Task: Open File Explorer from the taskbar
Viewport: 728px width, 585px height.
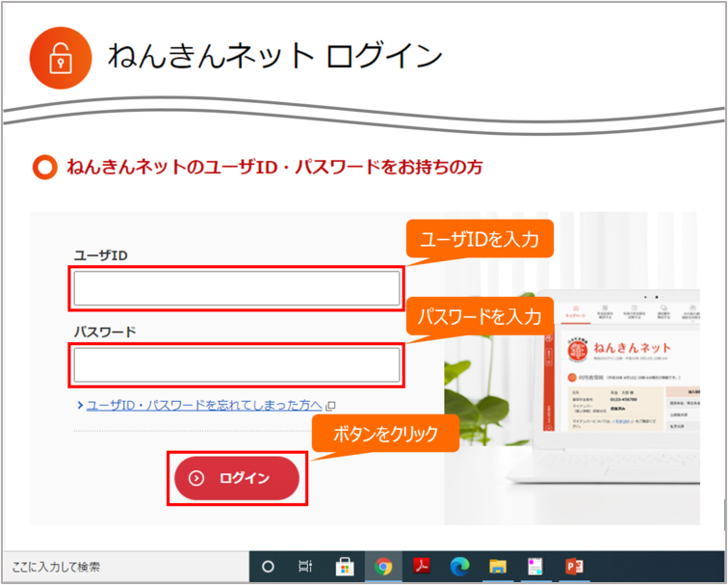Action: coord(497,567)
